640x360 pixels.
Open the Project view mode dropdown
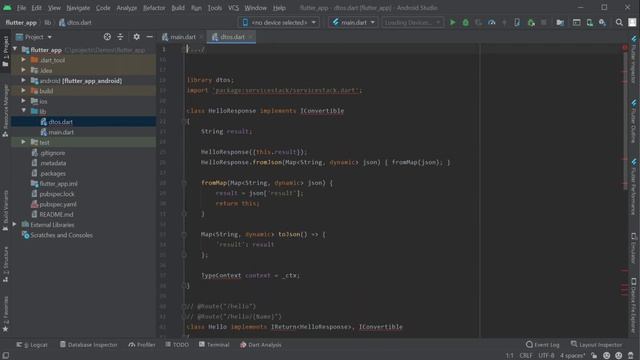pos(33,37)
